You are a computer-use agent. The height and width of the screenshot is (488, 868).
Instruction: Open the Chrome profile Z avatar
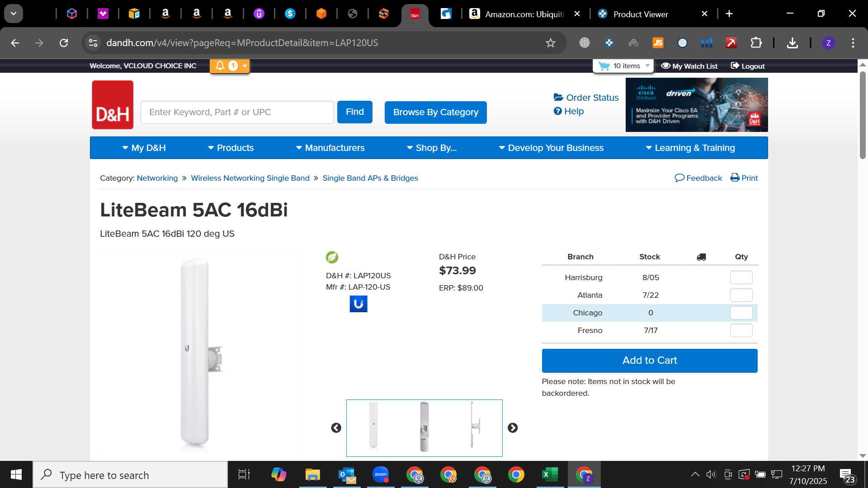[828, 43]
